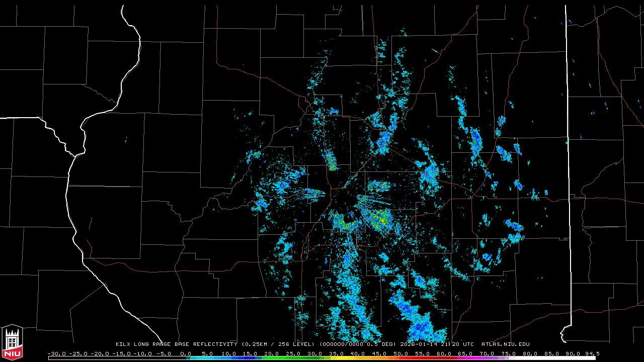Select the 21:20 UTC timestamp
The width and height of the screenshot is (644, 362).
(458, 344)
